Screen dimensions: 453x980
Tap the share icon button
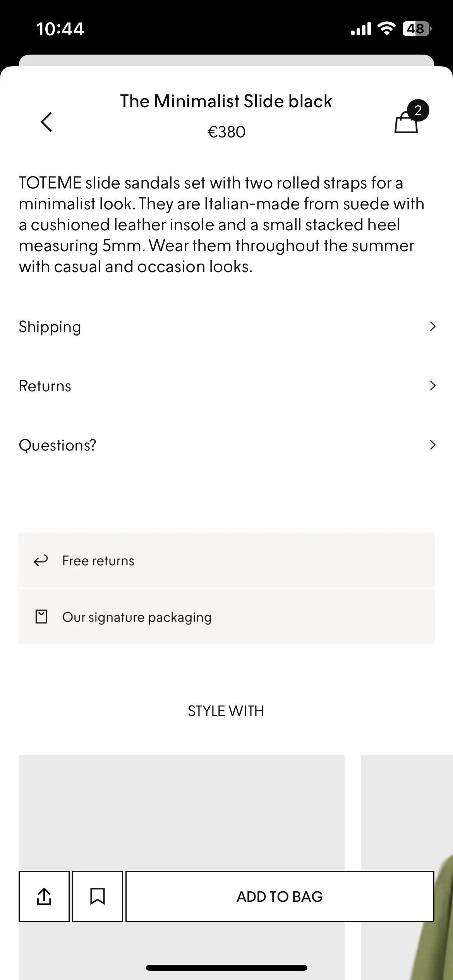click(44, 896)
